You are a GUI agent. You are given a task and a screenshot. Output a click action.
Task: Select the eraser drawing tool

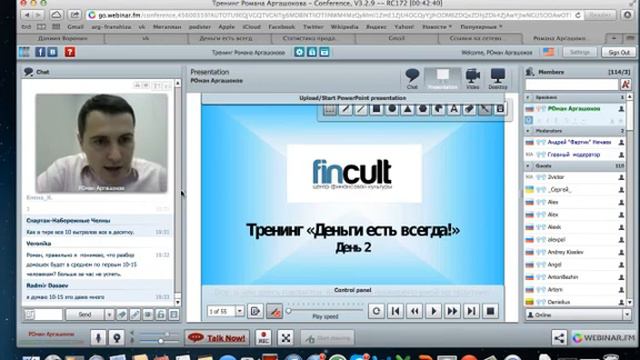pos(469,109)
